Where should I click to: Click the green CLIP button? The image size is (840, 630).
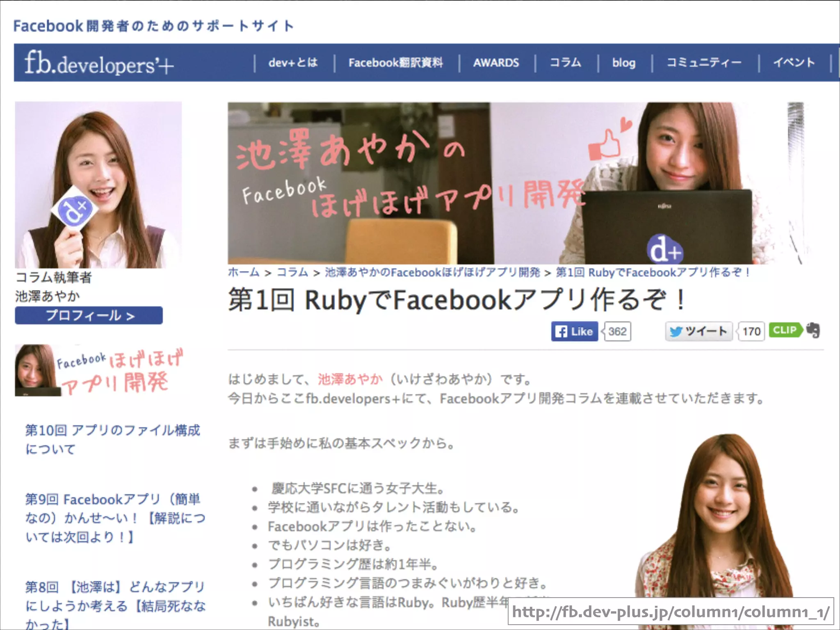click(x=785, y=330)
